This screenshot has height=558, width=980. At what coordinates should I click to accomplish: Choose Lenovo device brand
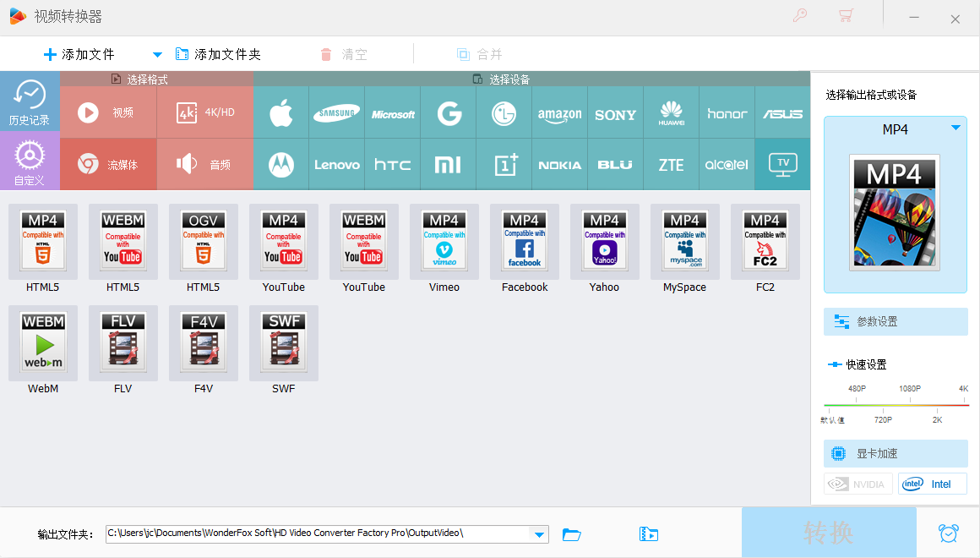tap(336, 165)
